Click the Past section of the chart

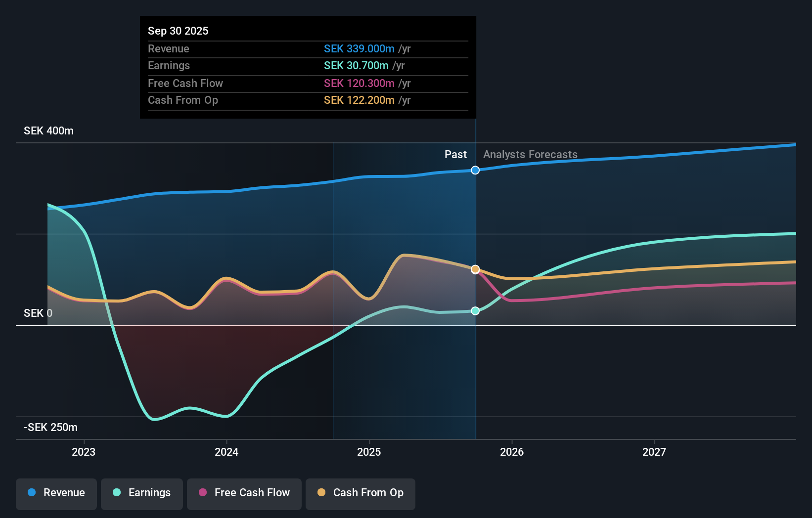(455, 154)
